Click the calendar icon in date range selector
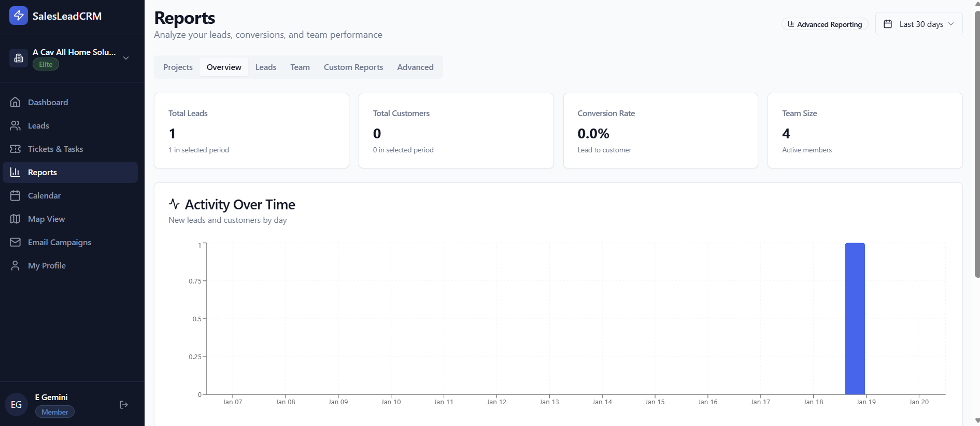 (x=888, y=24)
